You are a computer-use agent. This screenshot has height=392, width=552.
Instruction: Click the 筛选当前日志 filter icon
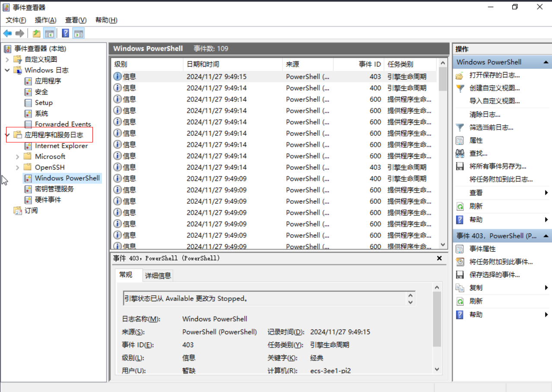click(460, 127)
